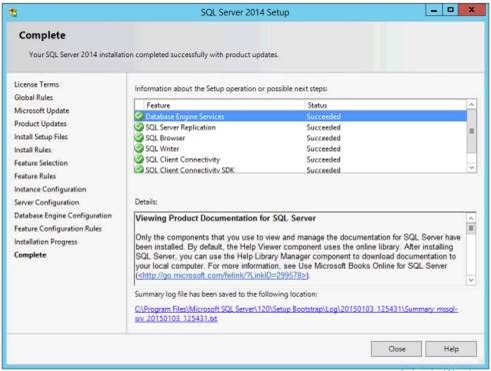Viewport: 491px width, 371px height.
Task: Click green check icon beside SQL Browser
Action: [139, 138]
